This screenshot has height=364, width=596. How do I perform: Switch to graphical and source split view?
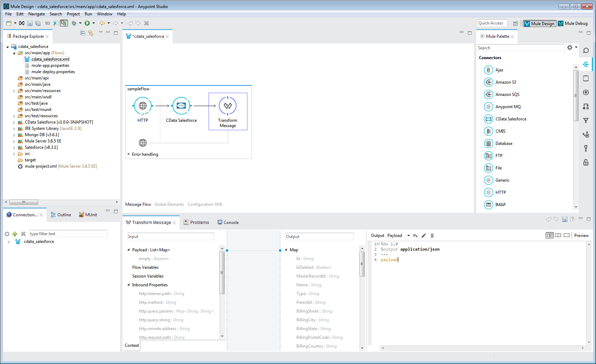click(x=550, y=236)
